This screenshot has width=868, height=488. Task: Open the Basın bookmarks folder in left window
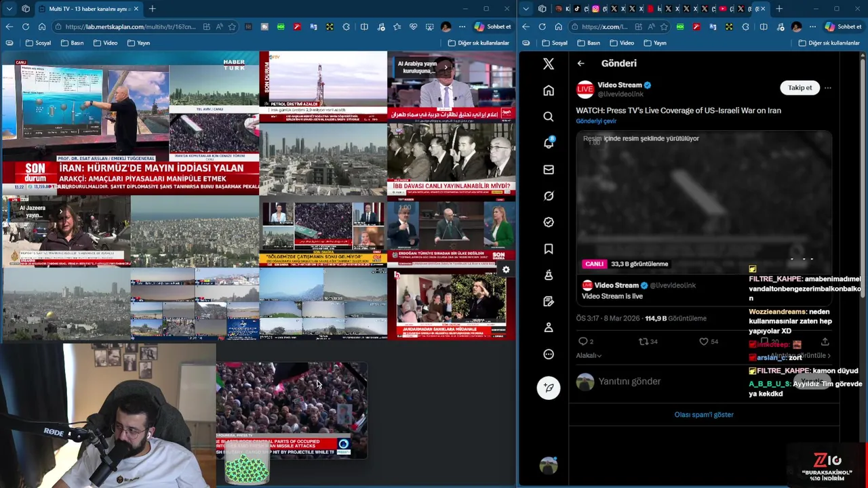[x=72, y=43]
